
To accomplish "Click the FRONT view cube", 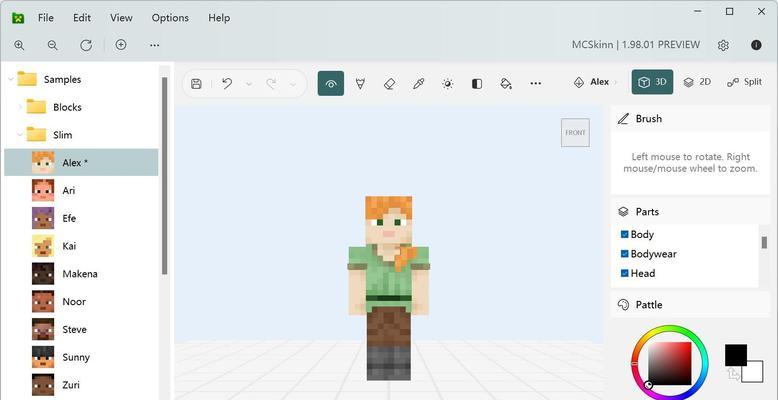I will [575, 133].
